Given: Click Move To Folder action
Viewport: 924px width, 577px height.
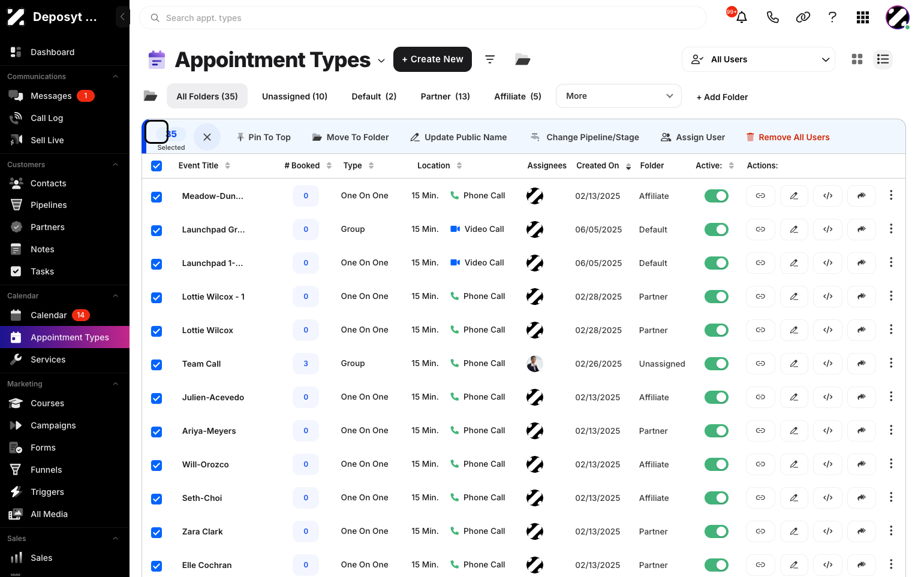Looking at the screenshot, I should (x=350, y=137).
